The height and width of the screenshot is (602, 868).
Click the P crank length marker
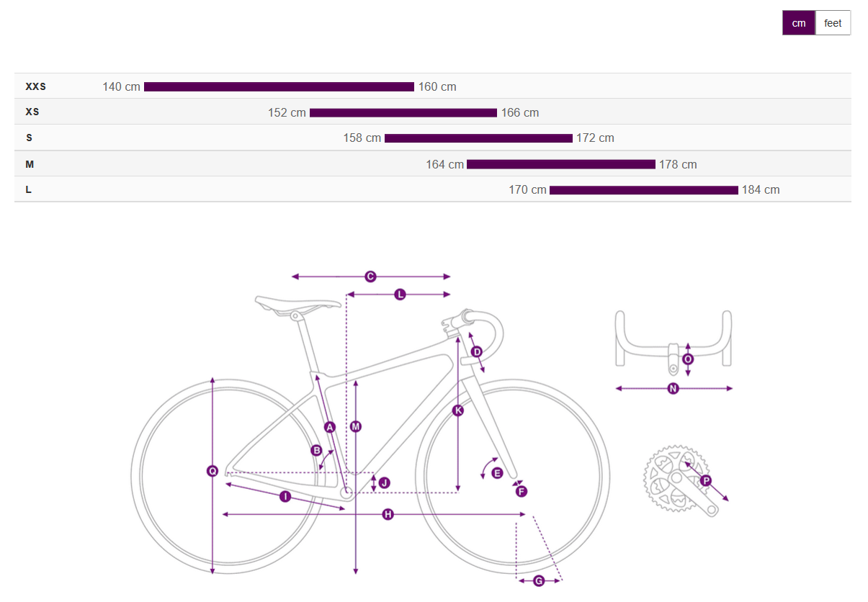[705, 480]
